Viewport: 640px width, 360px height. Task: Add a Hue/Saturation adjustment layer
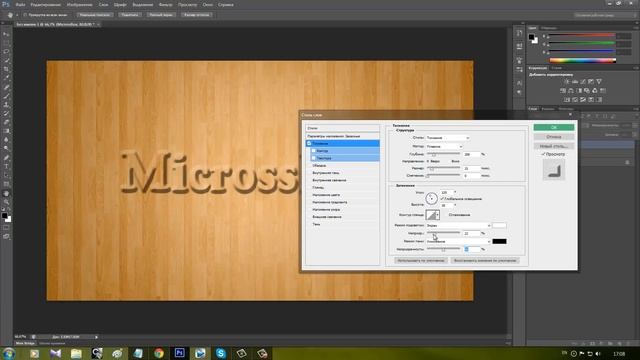coord(563,91)
